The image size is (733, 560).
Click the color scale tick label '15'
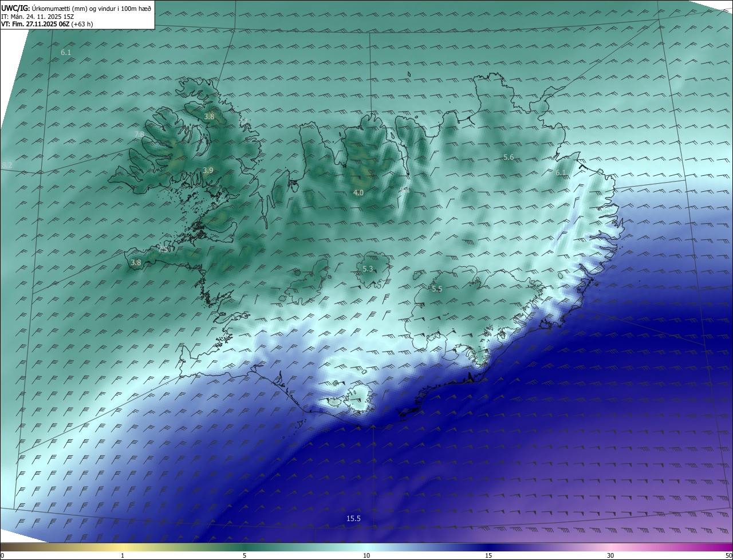click(x=488, y=555)
